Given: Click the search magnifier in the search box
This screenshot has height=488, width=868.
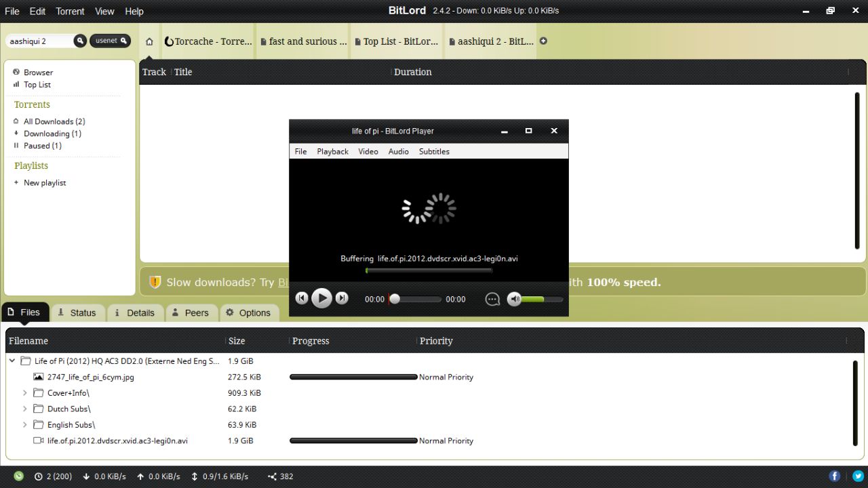Looking at the screenshot, I should click(80, 41).
